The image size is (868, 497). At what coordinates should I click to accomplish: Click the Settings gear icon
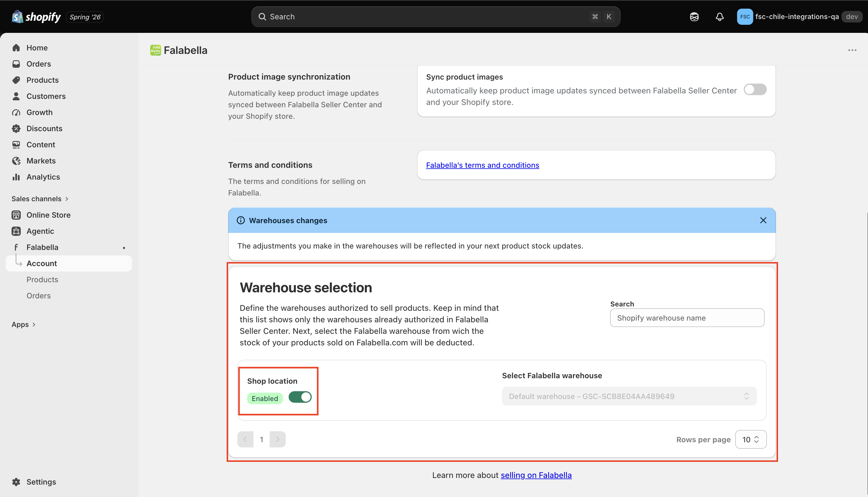16,482
